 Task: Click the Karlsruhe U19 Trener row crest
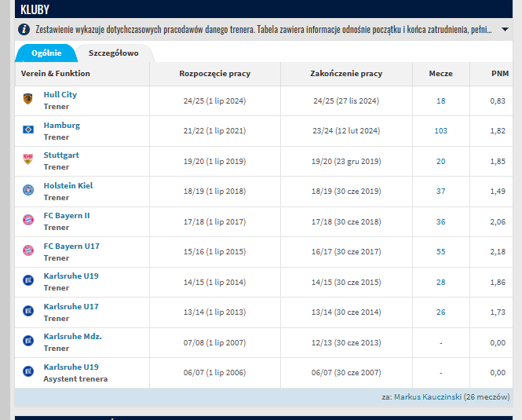click(x=28, y=280)
